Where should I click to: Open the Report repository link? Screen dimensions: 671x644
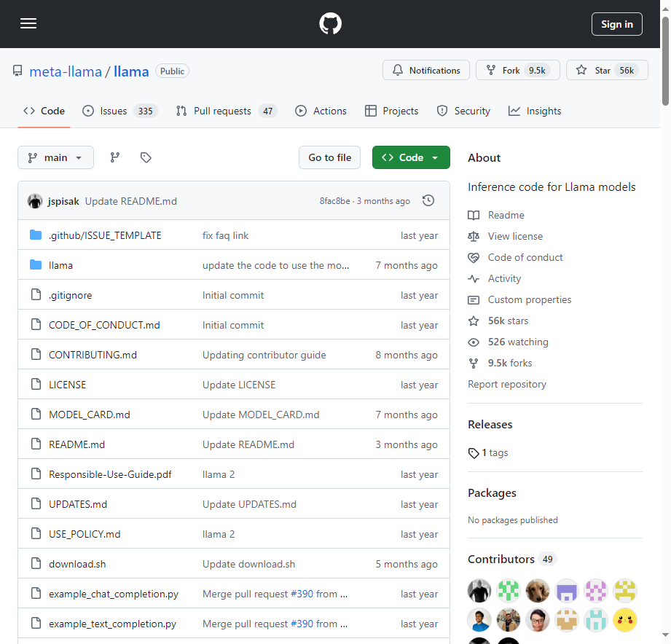pyautogui.click(x=506, y=384)
